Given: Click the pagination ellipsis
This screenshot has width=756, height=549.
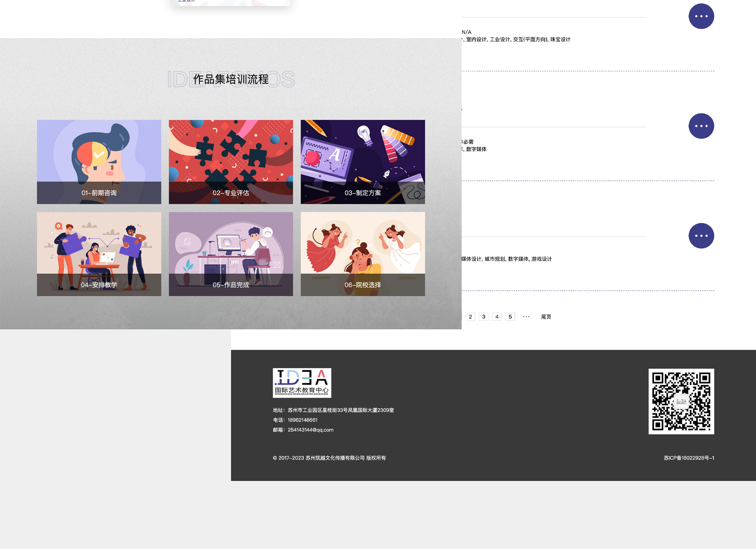Looking at the screenshot, I should click(526, 317).
